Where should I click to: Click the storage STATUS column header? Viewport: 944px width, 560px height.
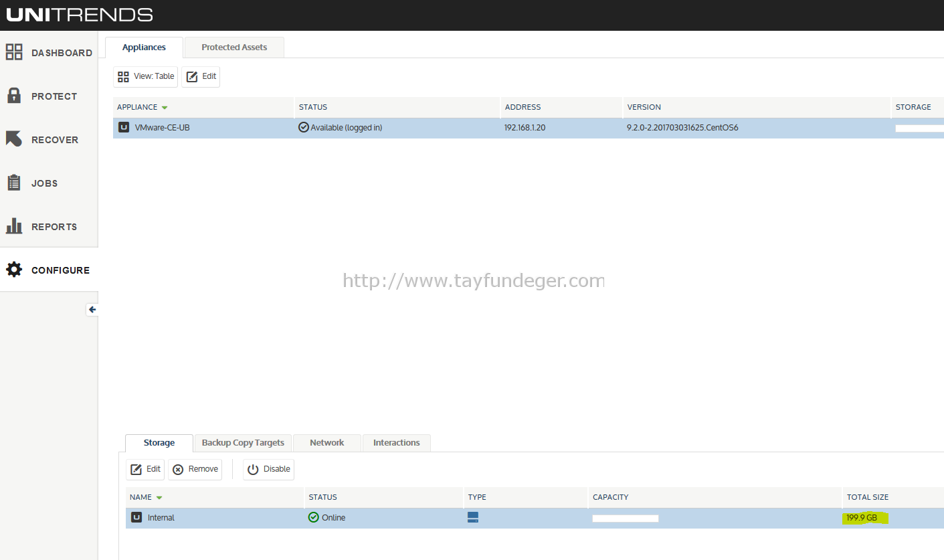click(384, 497)
